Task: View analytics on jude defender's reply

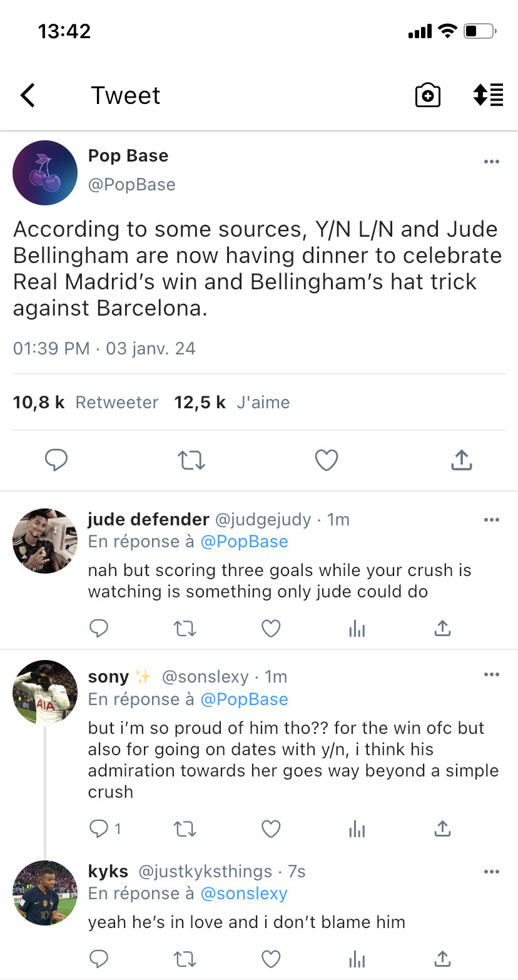Action: pyautogui.click(x=357, y=628)
